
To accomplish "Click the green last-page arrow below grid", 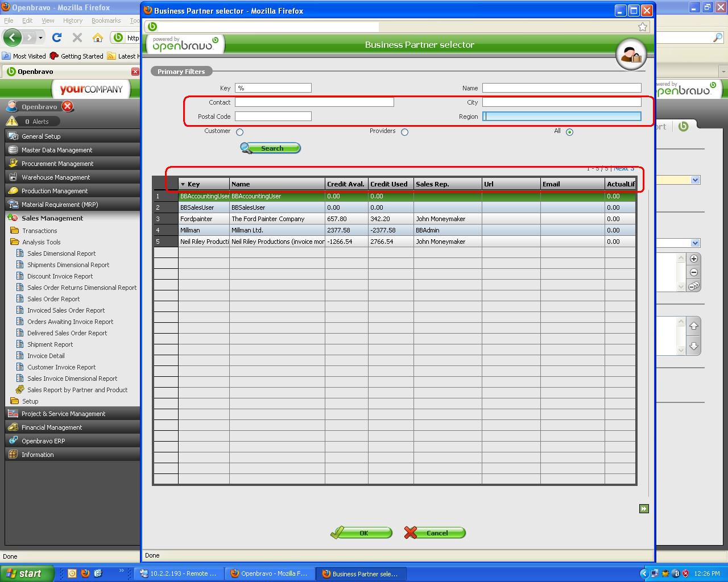I will [643, 509].
